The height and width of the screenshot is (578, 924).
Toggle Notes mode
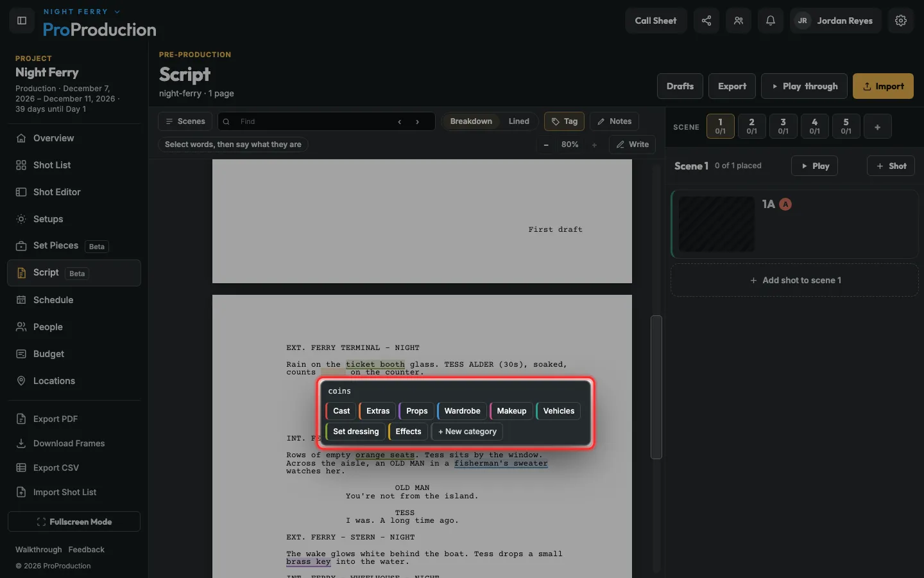[x=614, y=121]
